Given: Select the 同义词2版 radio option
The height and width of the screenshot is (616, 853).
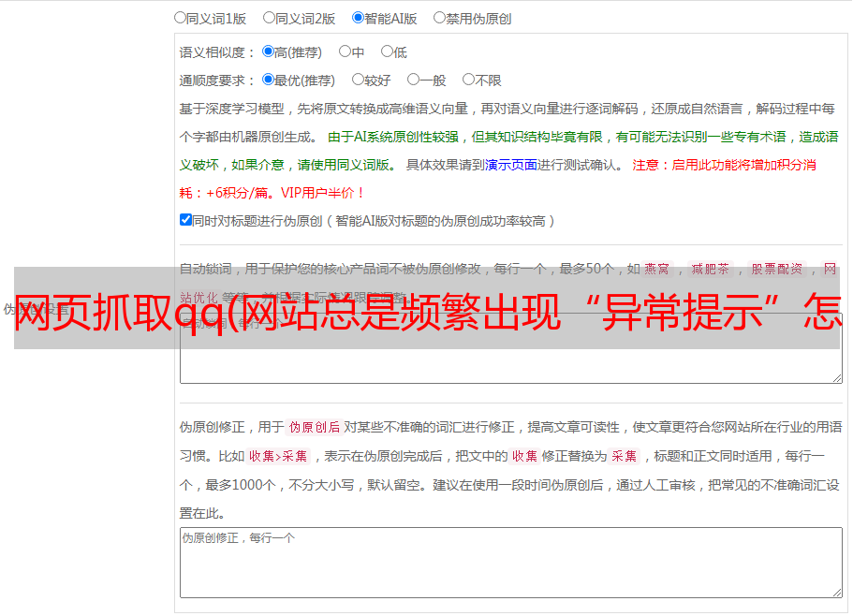Looking at the screenshot, I should click(270, 18).
